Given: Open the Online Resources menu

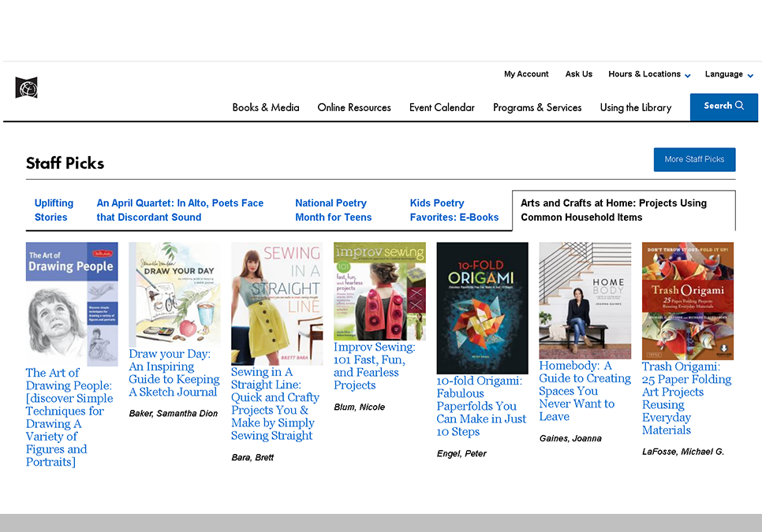Looking at the screenshot, I should pos(353,108).
